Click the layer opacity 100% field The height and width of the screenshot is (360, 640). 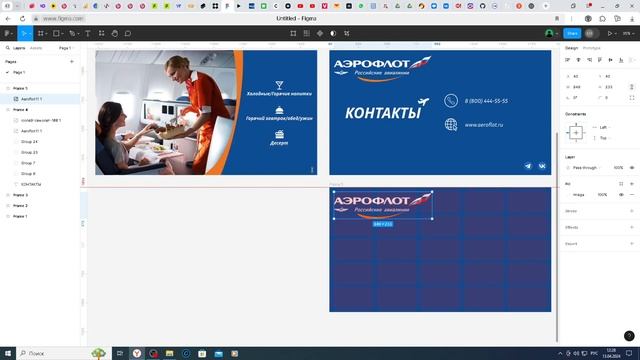click(618, 168)
